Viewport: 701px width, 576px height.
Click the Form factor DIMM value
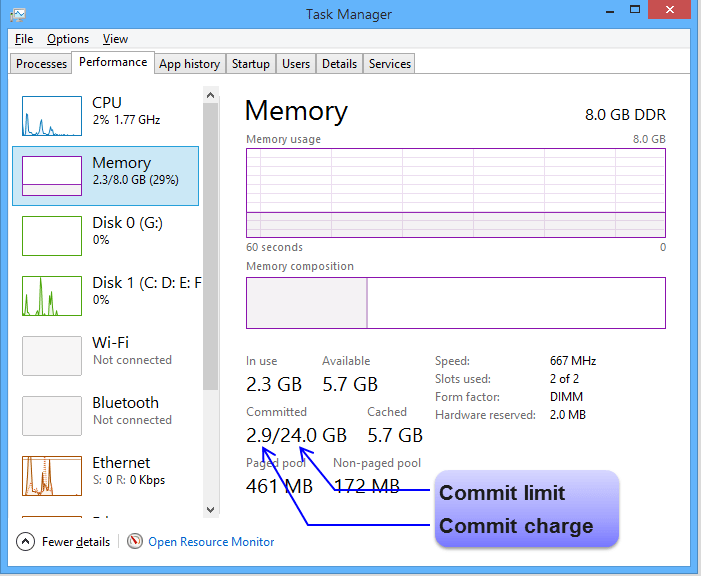pos(566,397)
